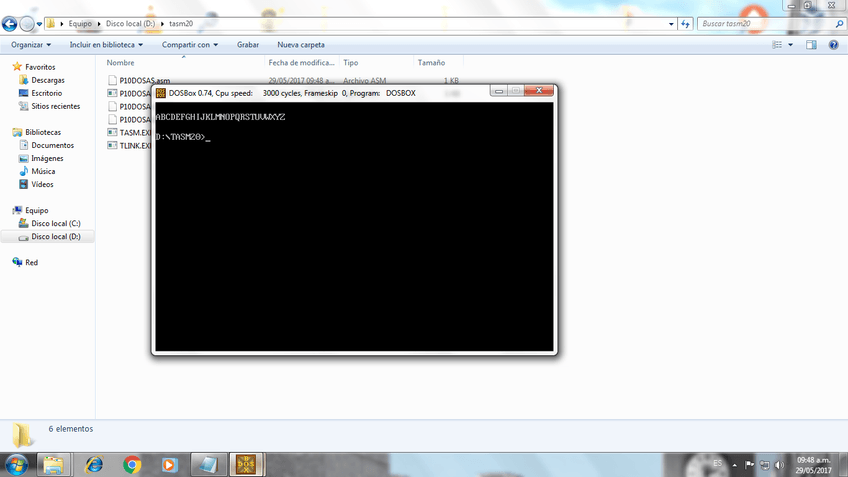Open the recent locations dropdown arrow
The width and height of the screenshot is (848, 477).
pyautogui.click(x=39, y=24)
